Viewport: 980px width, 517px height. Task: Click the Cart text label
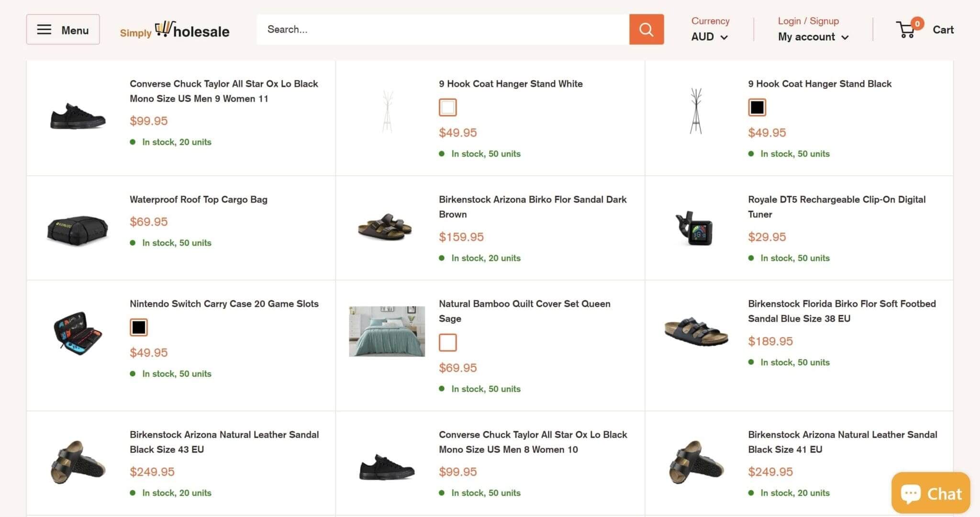[943, 30]
